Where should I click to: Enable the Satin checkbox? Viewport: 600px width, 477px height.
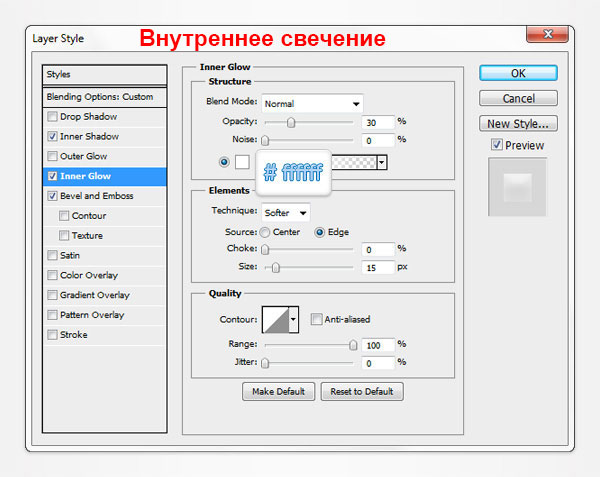(x=52, y=255)
